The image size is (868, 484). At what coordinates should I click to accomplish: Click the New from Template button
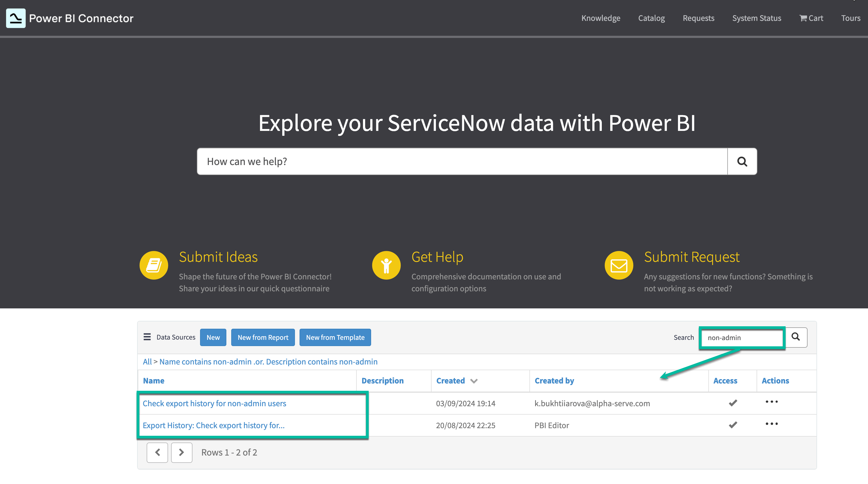point(335,337)
